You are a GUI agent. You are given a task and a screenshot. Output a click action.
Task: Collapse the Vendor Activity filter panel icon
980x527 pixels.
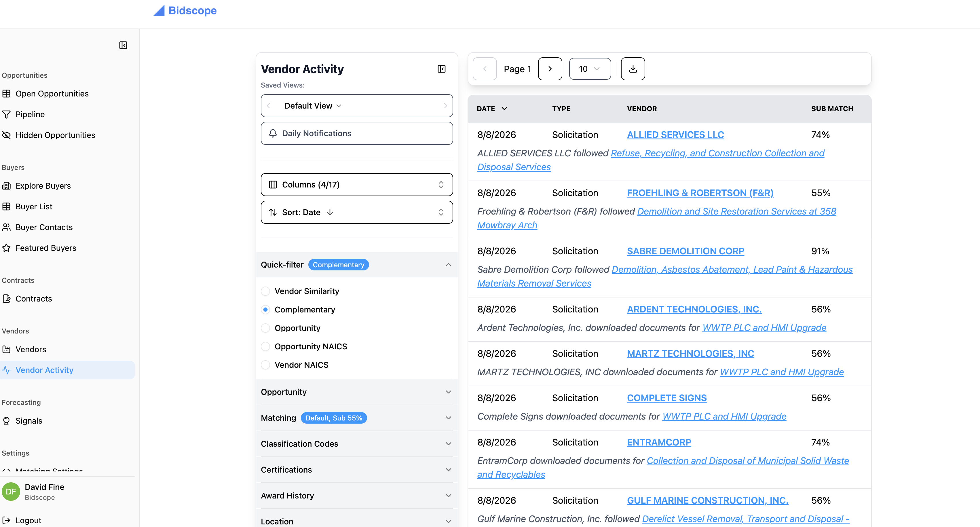(x=441, y=69)
